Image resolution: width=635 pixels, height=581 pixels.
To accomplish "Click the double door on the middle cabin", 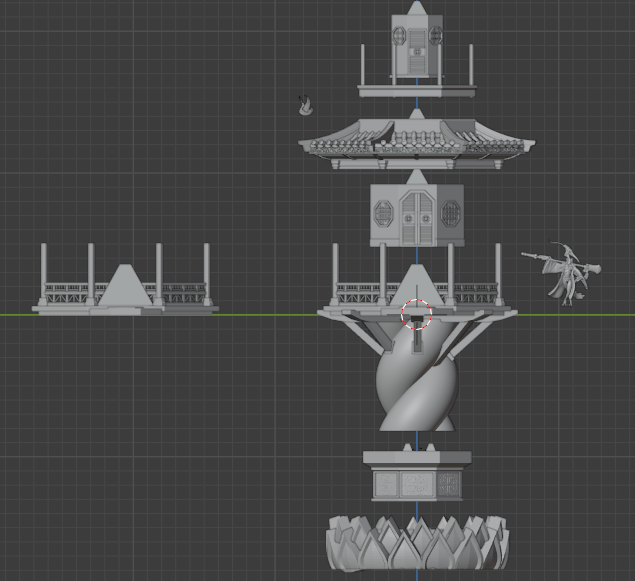I will [416, 217].
